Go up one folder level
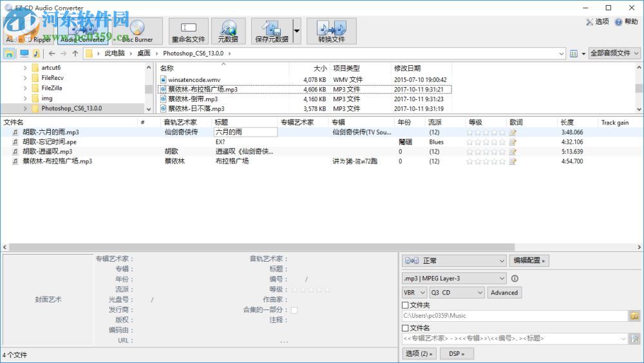This screenshot has height=363, width=644. click(75, 54)
